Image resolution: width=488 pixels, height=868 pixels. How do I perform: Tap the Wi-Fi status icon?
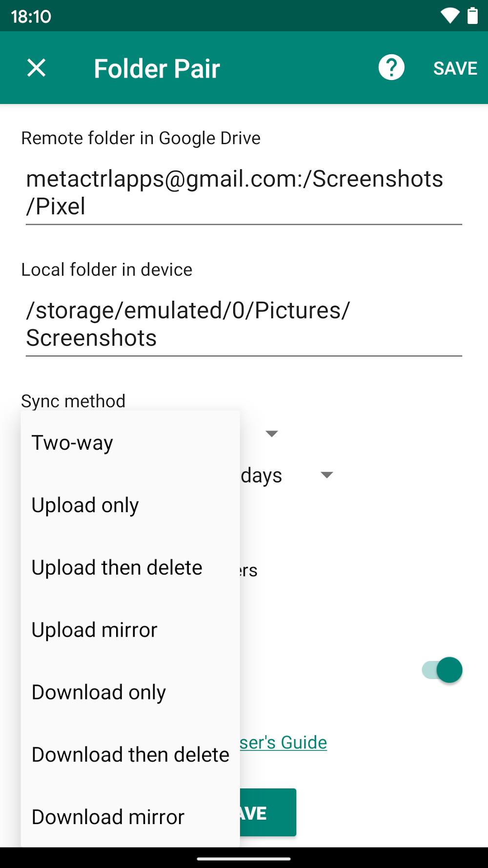pos(449,16)
